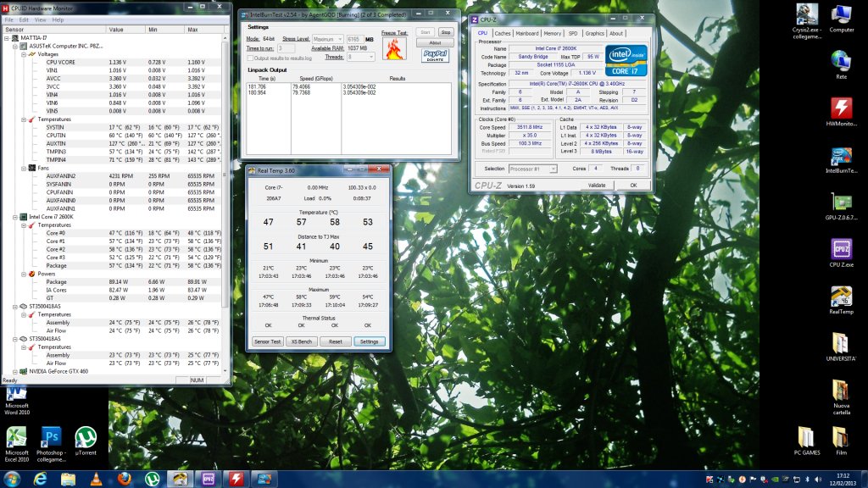Open the Processor #1 Selection dropdown
The width and height of the screenshot is (868, 488).
pyautogui.click(x=532, y=169)
